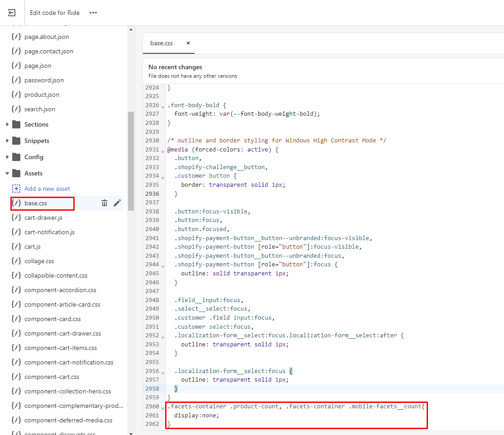Image resolution: width=504 pixels, height=435 pixels.
Task: Open component-cart-items.css file
Action: (61, 348)
